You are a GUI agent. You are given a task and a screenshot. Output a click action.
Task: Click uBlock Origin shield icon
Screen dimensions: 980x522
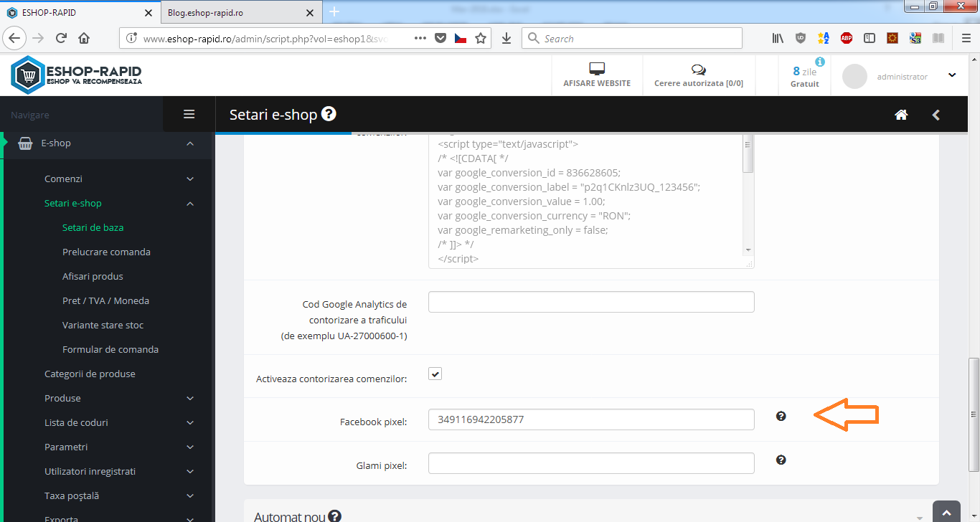(801, 38)
